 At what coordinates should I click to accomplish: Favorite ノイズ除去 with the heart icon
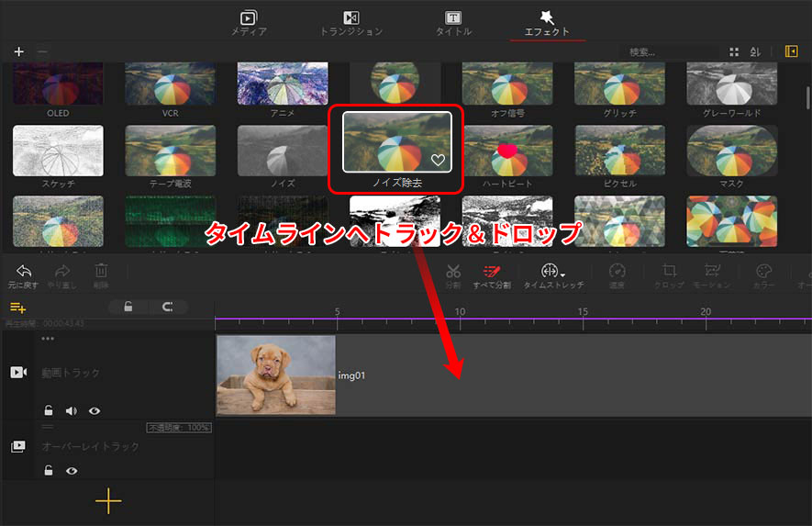(438, 160)
